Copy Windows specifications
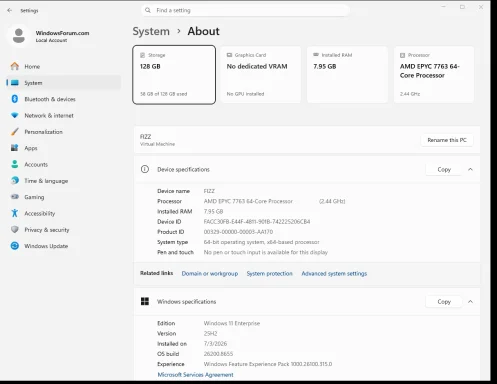This screenshot has width=497, height=384. pos(444,302)
